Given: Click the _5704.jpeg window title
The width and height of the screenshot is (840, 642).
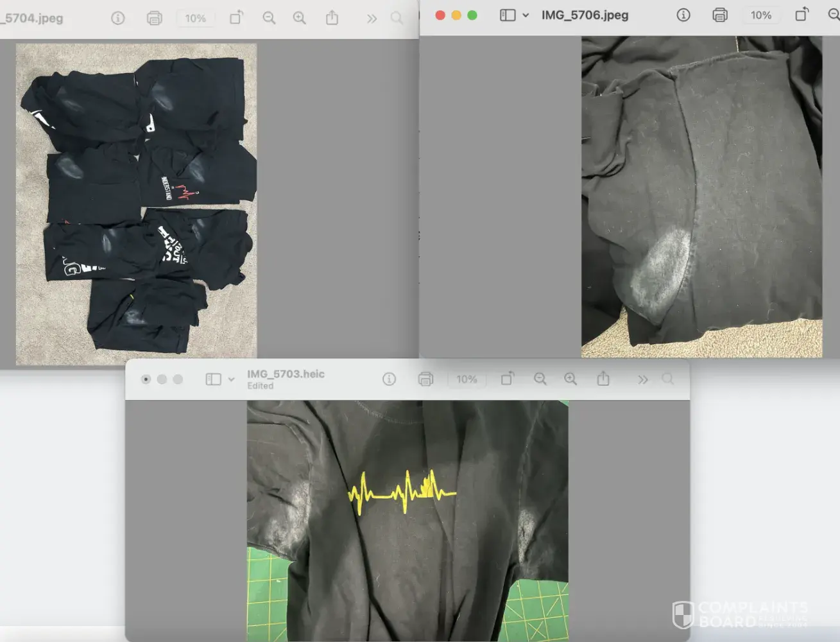Looking at the screenshot, I should pos(32,18).
